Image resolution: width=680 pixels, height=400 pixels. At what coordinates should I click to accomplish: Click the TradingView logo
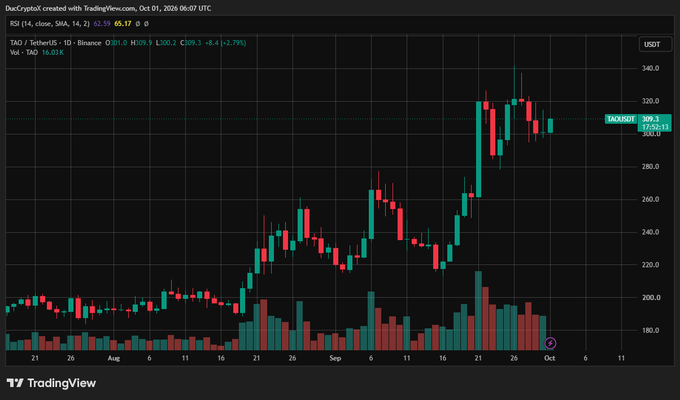click(x=51, y=383)
